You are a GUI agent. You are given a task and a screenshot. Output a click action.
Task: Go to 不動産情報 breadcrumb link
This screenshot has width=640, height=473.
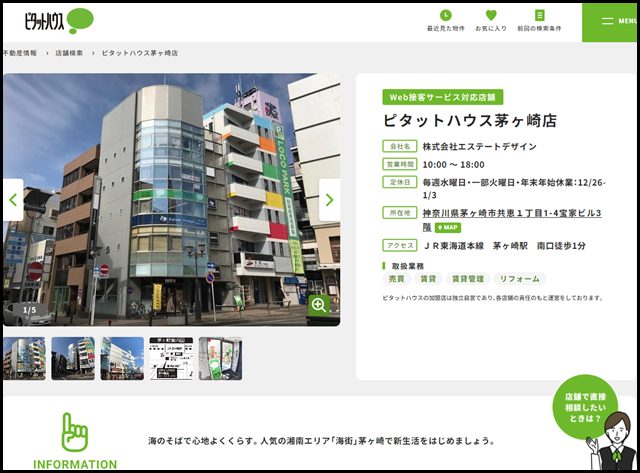(20, 53)
